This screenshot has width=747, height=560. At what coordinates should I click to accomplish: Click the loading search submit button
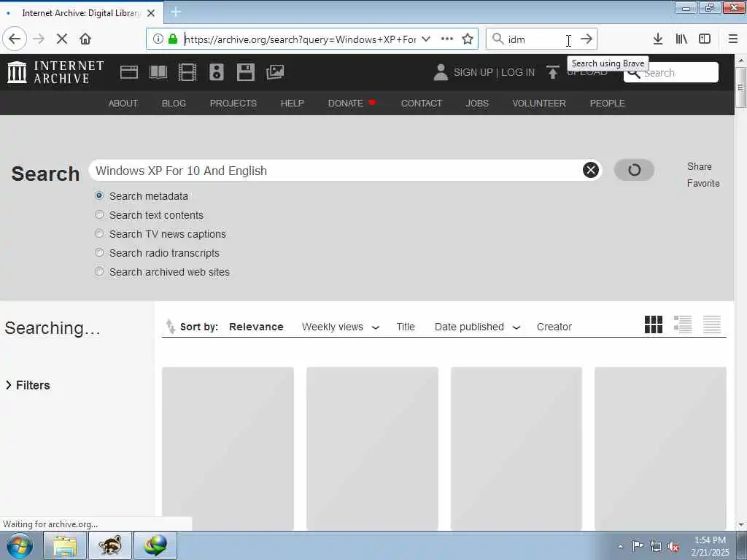[634, 170]
